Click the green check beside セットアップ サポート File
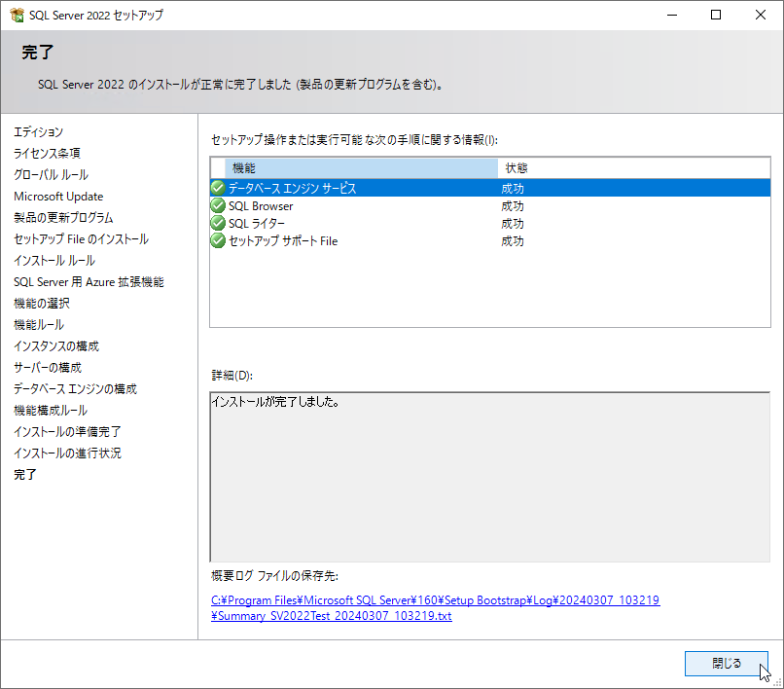 (x=218, y=240)
